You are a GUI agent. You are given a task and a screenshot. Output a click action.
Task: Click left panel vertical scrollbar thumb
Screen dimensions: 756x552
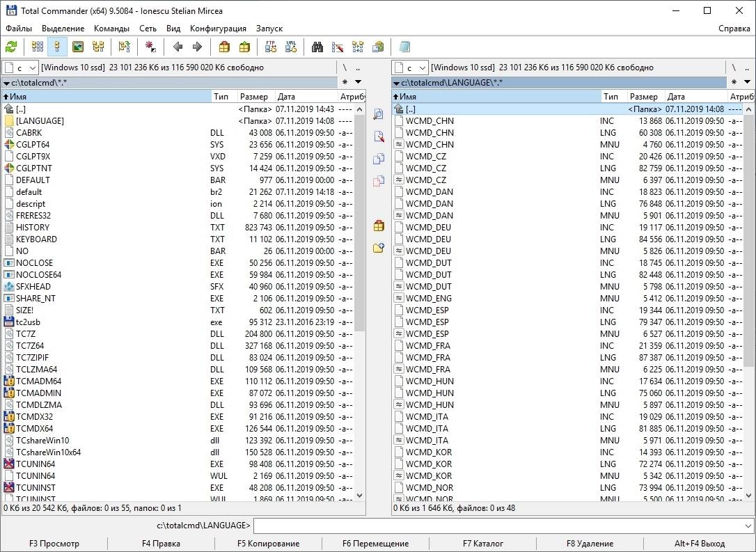point(360,223)
